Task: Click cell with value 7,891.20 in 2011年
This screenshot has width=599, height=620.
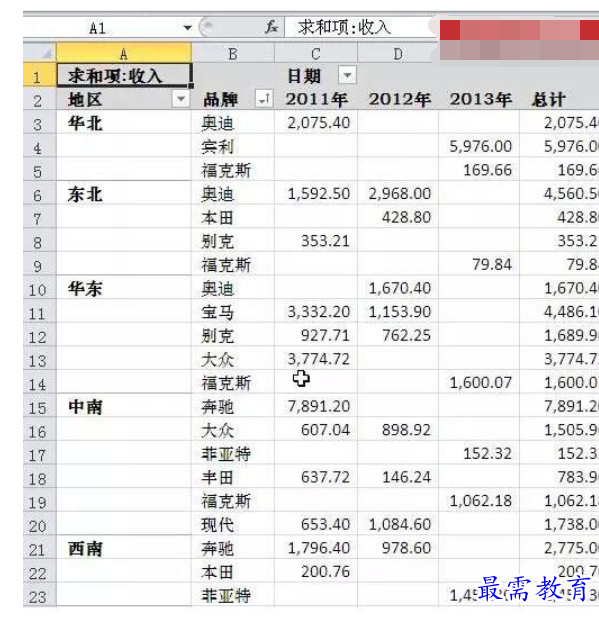Action: (x=316, y=406)
